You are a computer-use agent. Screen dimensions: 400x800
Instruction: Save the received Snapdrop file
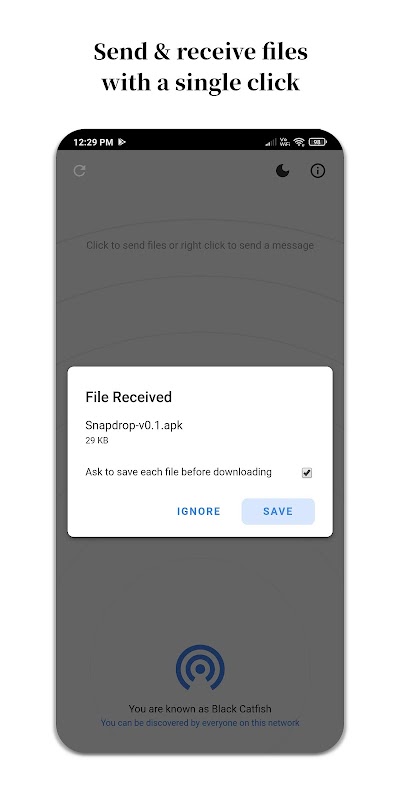click(x=278, y=511)
